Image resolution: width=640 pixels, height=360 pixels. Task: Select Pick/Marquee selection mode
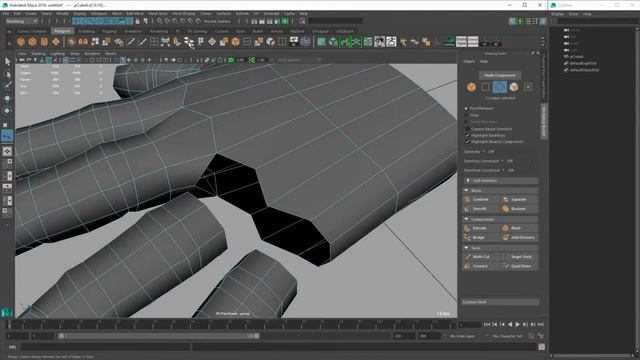466,109
